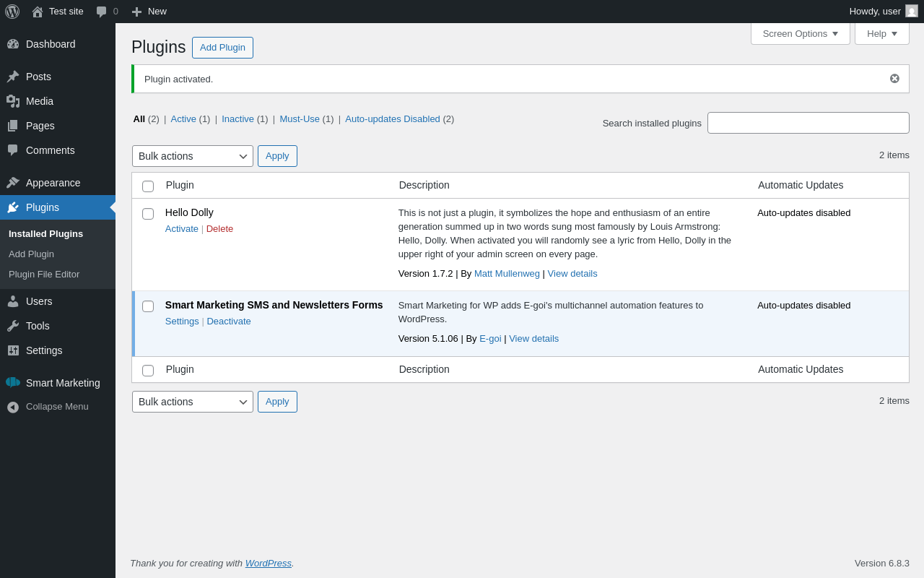Open the Appearance menu in sidebar
Screen dimensions: 924x578
53,183
